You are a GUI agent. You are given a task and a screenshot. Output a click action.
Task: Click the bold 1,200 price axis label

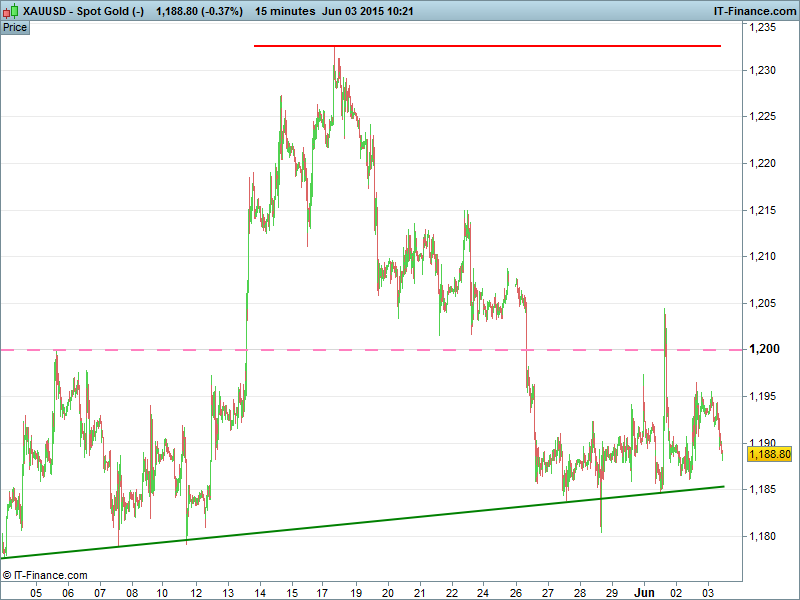(x=762, y=350)
